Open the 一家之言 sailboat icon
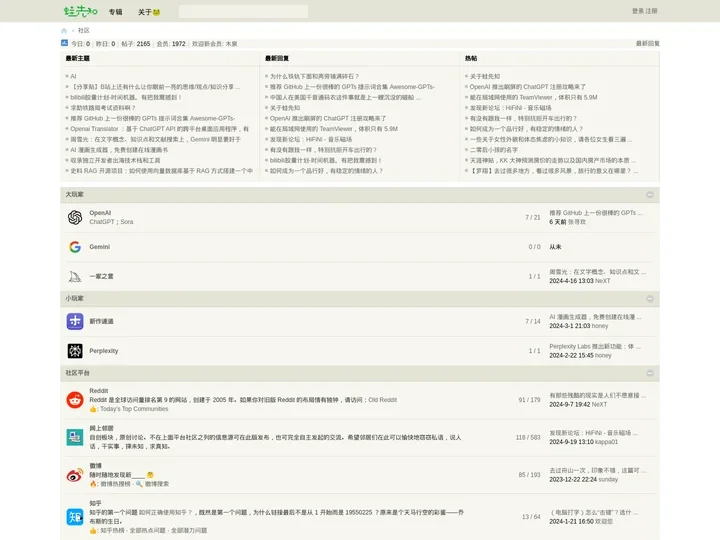This screenshot has width=720, height=540. point(75,276)
